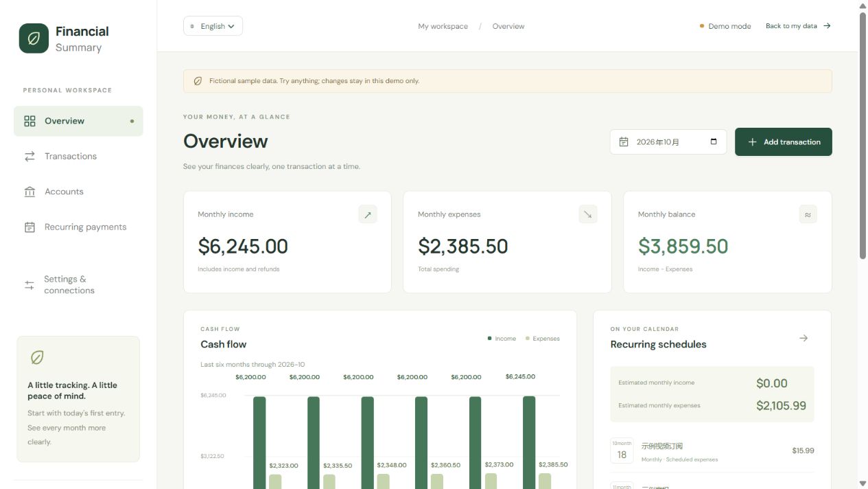Go to Overview in sidebar
The width and height of the screenshot is (868, 489).
click(x=78, y=121)
